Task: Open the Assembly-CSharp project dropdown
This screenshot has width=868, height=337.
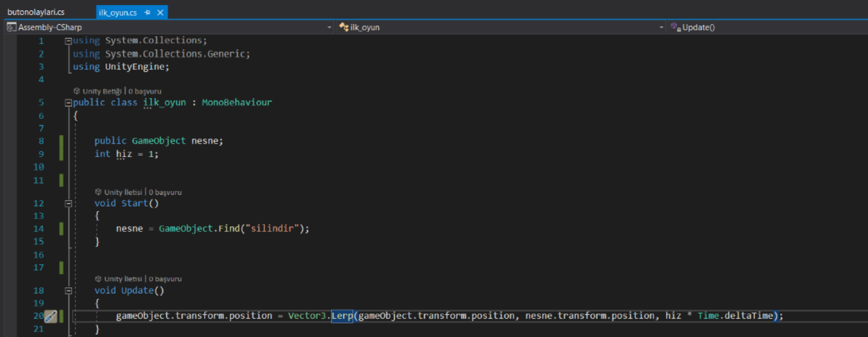Action: coord(329,28)
